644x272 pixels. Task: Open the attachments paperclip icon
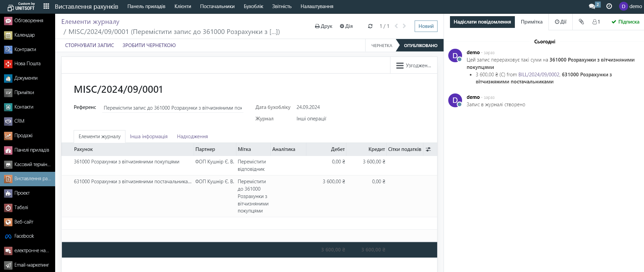click(581, 22)
